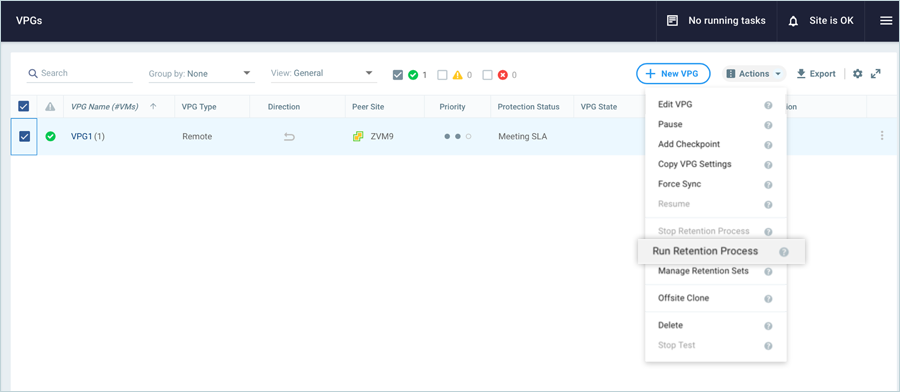This screenshot has width=900, height=392.
Task: Click the New VPG button
Action: click(673, 73)
